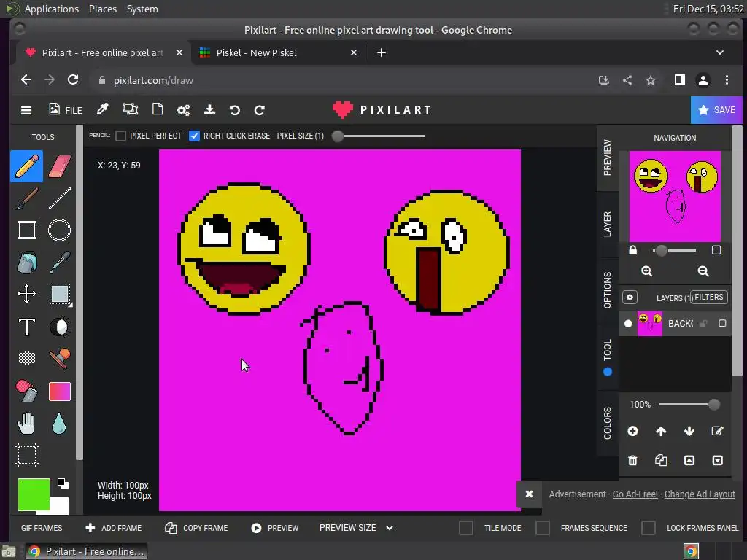Select the Paint Bucket fill tool

27,262
